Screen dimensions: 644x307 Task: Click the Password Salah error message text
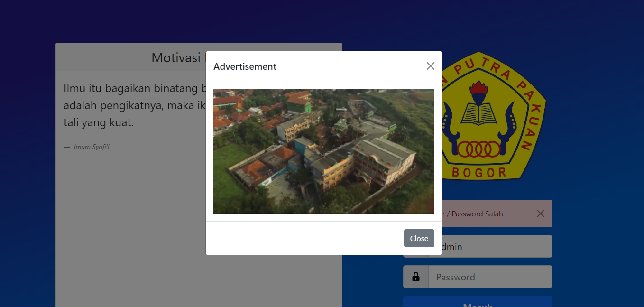coord(472,214)
